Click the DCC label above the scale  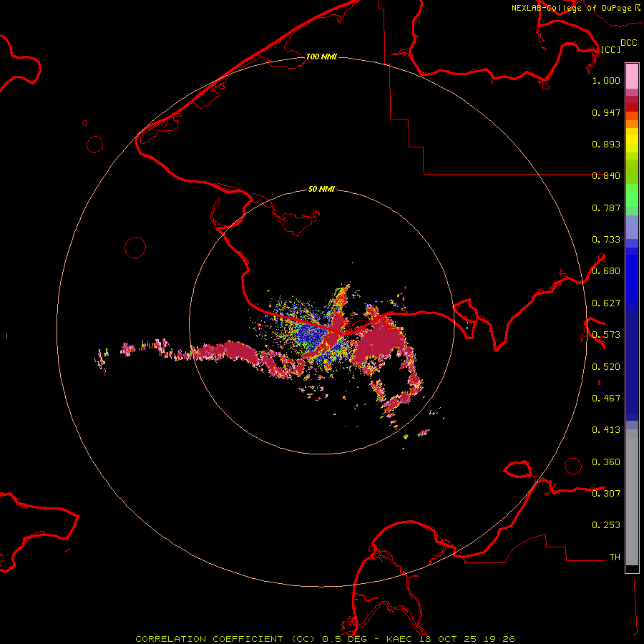[629, 43]
